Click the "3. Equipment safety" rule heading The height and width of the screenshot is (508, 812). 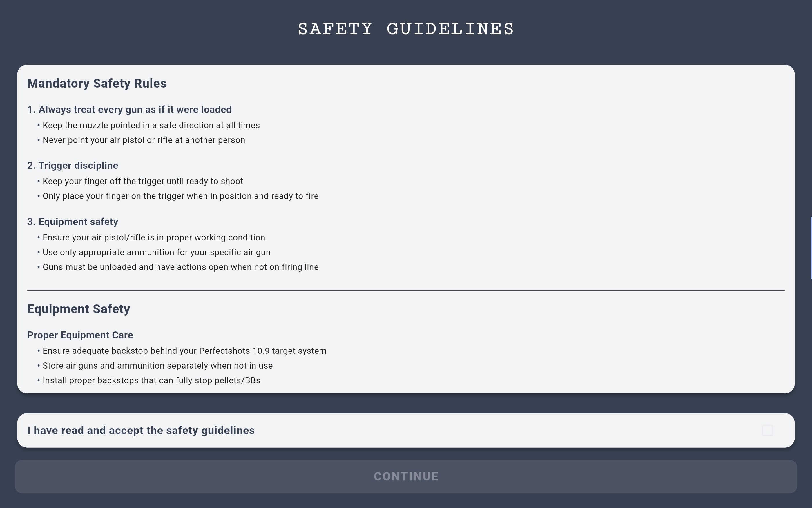click(72, 222)
